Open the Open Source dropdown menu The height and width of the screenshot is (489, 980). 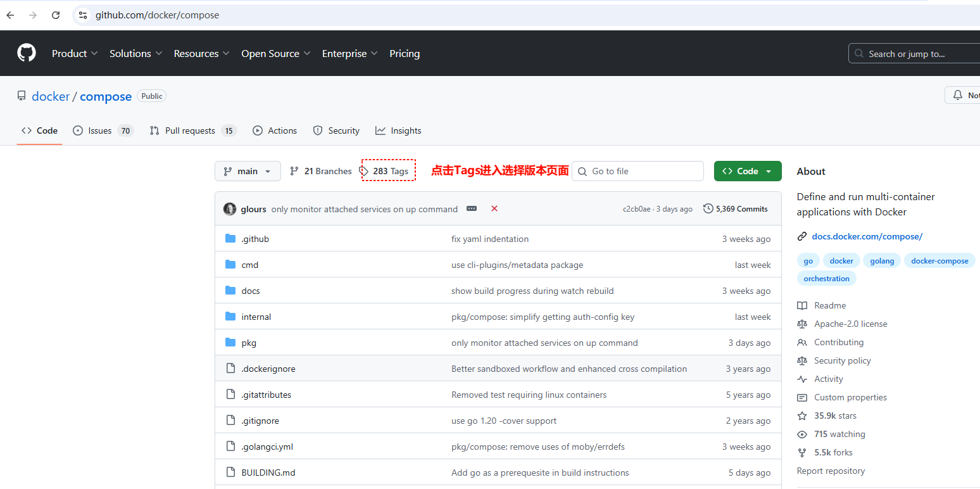point(276,54)
